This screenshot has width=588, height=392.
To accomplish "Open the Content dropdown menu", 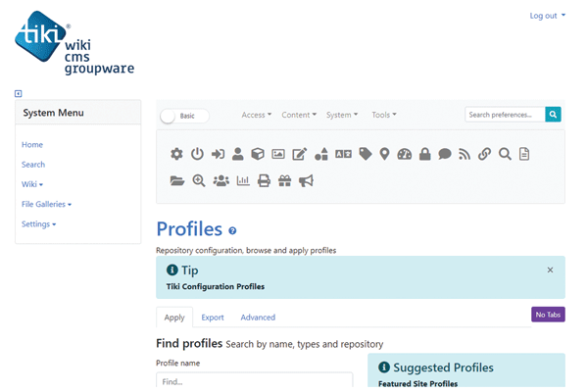I will coord(298,115).
